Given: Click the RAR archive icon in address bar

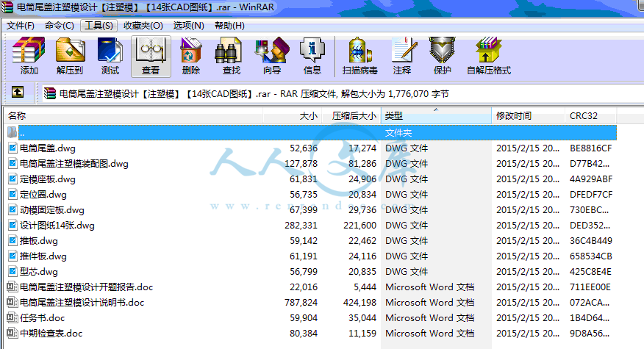Looking at the screenshot, I should tap(50, 93).
